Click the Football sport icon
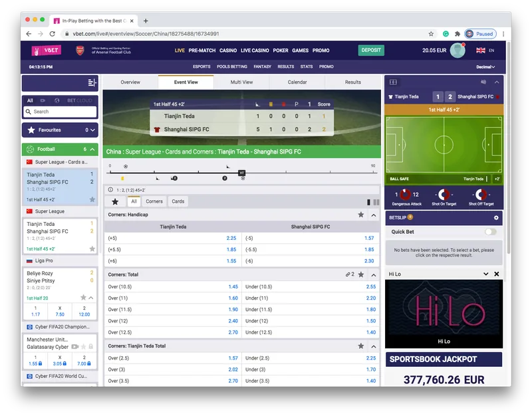The image size is (532, 416). (30, 149)
